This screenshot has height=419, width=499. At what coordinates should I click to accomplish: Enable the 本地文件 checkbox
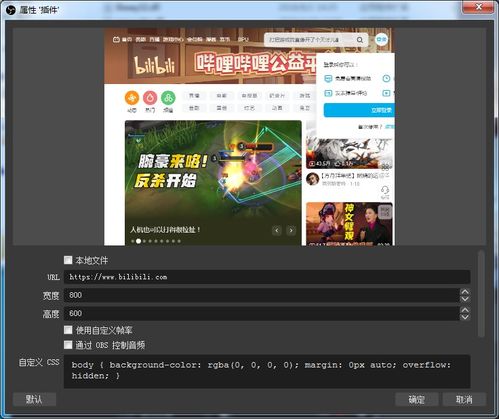pyautogui.click(x=68, y=260)
